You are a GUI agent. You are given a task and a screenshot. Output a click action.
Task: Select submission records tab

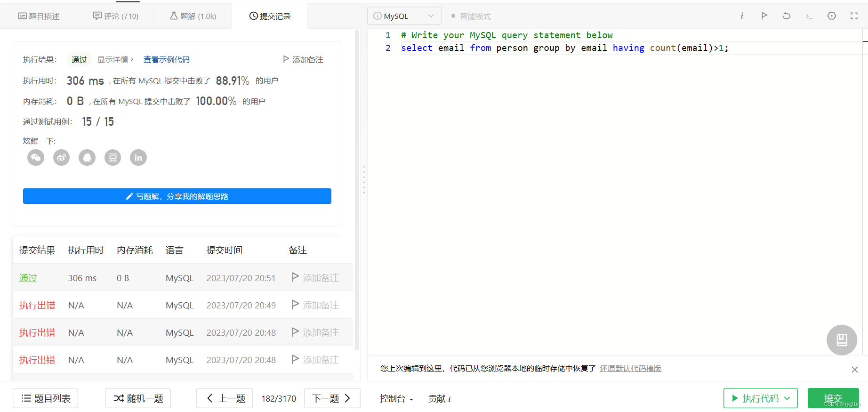tap(270, 16)
